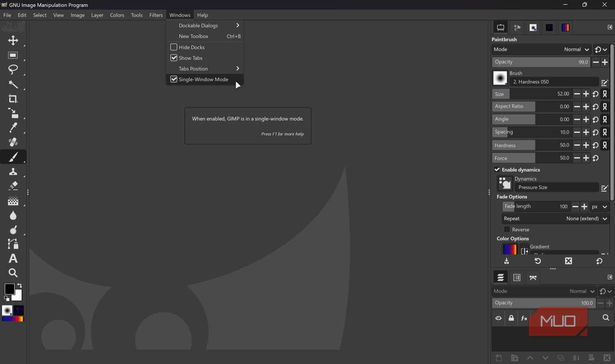Select the Rectangle Select tool
The height and width of the screenshot is (364, 615).
click(13, 55)
